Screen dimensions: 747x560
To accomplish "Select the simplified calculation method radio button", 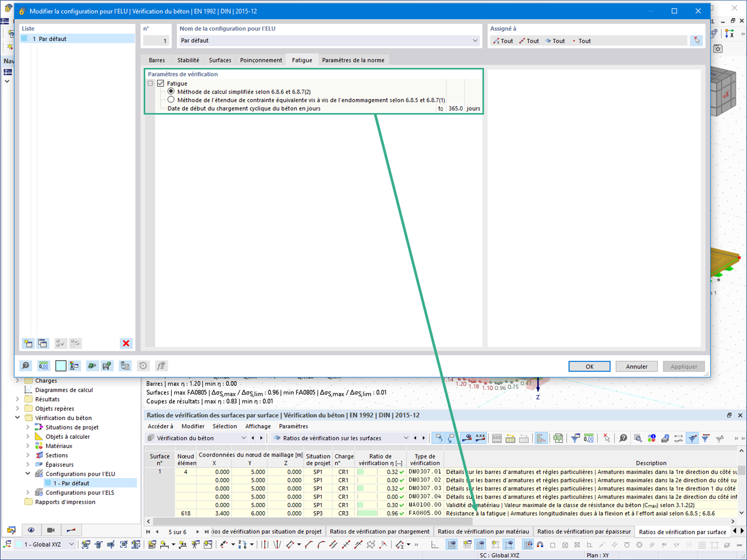I will click(171, 91).
